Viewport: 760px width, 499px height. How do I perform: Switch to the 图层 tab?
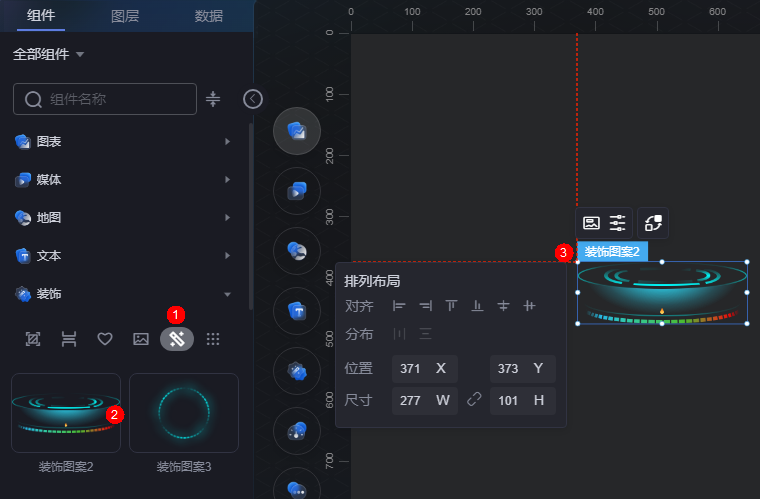pyautogui.click(x=125, y=16)
